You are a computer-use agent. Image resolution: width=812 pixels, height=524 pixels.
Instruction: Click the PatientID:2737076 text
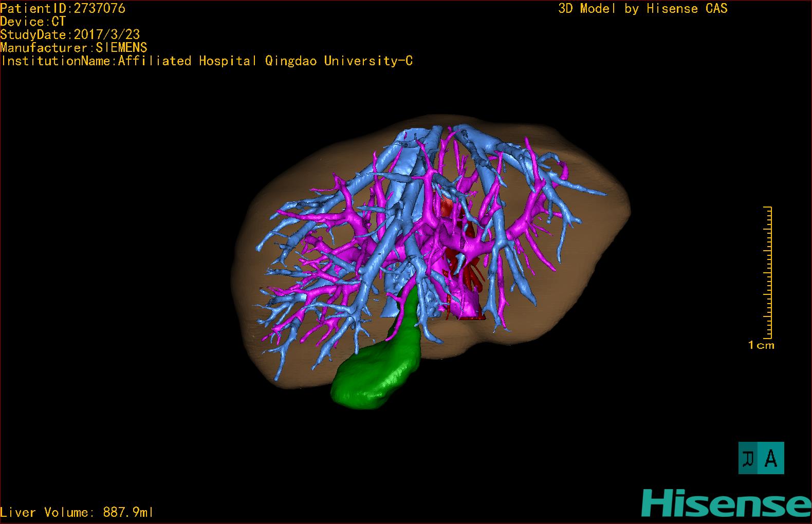[x=63, y=8]
